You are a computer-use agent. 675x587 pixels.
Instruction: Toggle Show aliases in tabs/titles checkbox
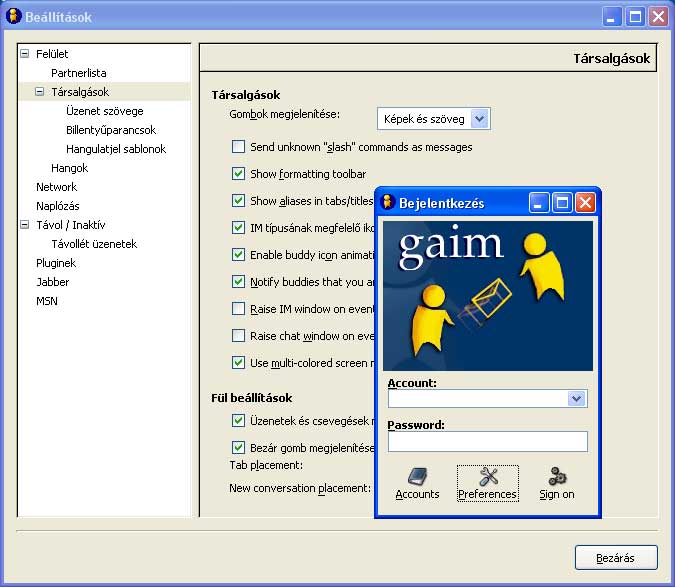point(238,201)
